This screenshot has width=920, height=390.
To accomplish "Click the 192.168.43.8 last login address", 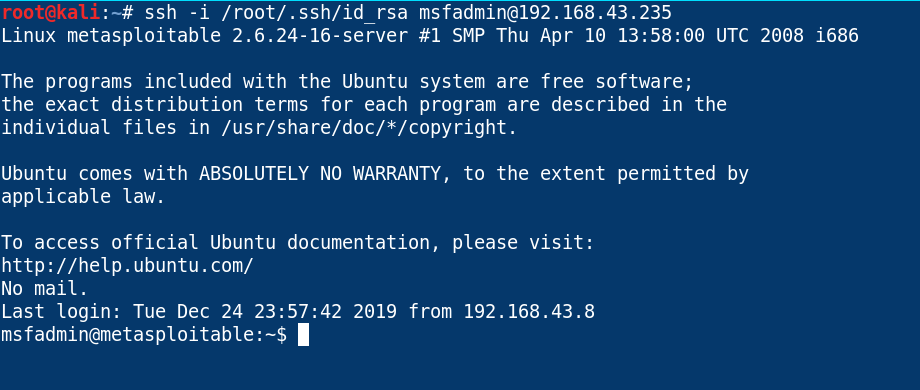I will point(529,311).
